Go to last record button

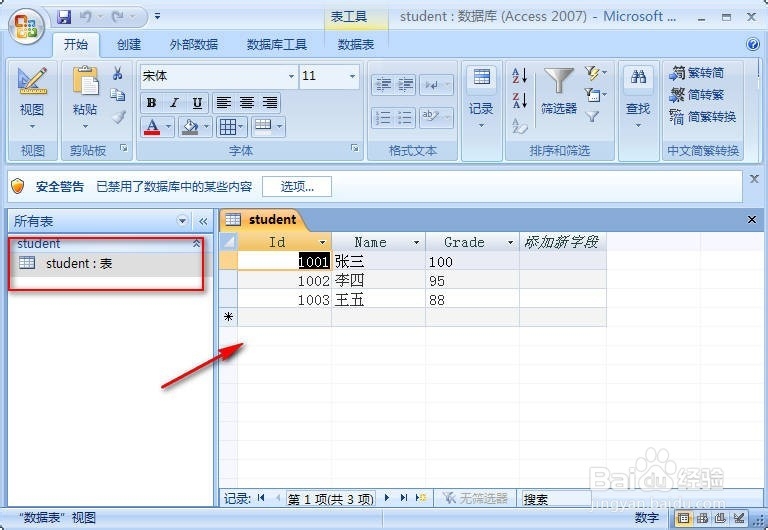point(404,498)
